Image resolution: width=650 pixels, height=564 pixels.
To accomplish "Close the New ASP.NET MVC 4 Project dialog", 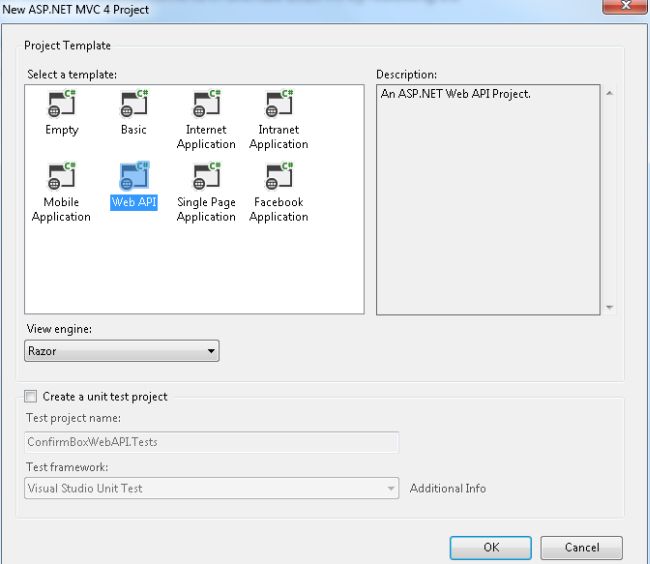I will click(626, 6).
